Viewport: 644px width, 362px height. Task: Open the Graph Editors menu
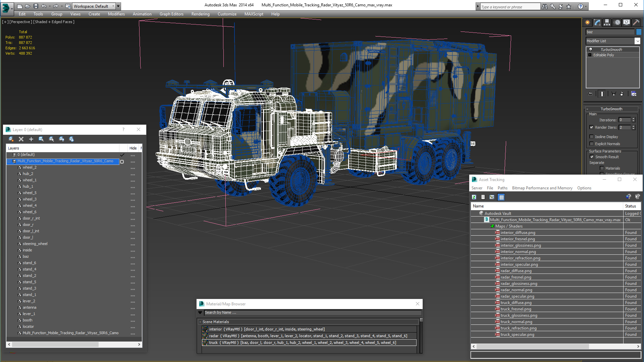171,14
